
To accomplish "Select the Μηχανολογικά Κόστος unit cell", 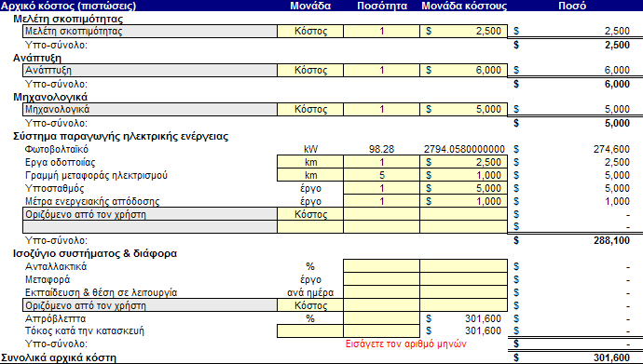I will [x=310, y=109].
